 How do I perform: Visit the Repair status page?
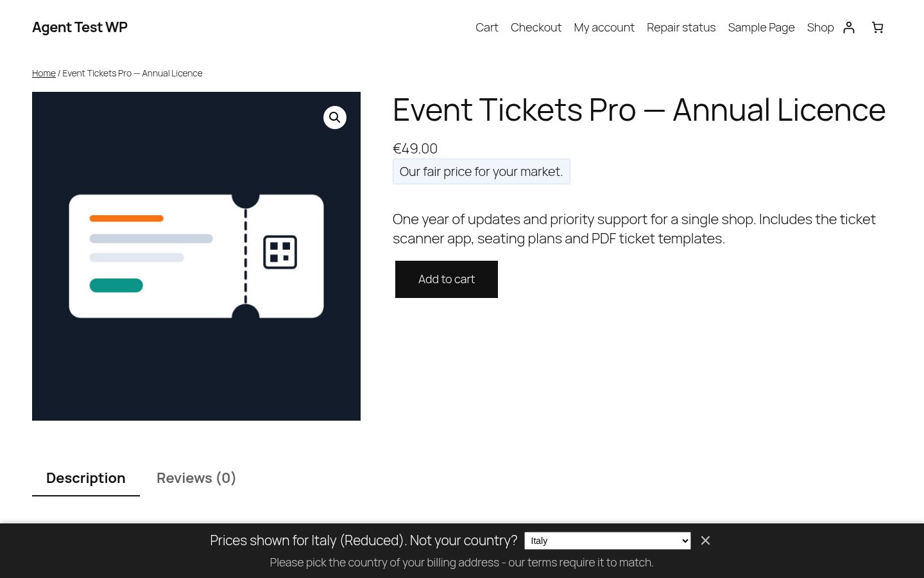681,28
